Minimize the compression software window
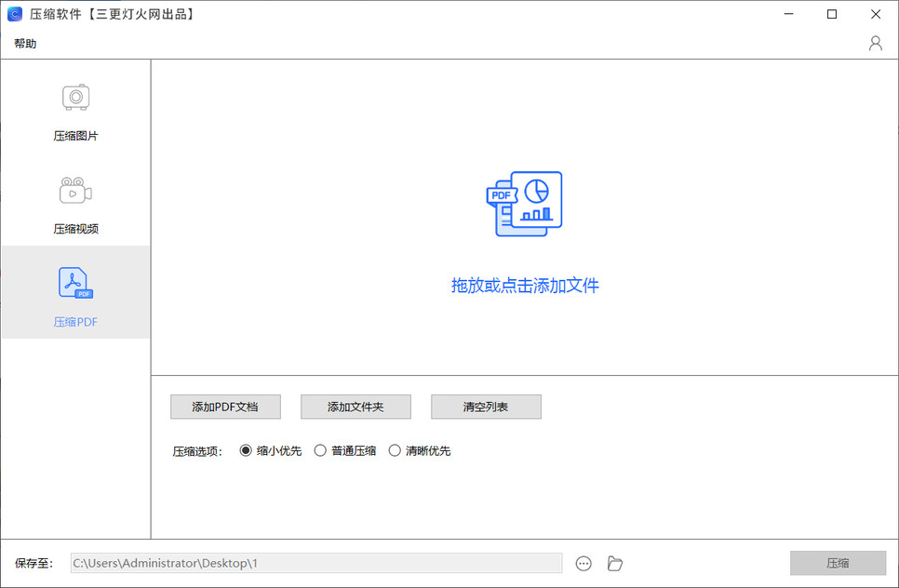 [x=789, y=14]
